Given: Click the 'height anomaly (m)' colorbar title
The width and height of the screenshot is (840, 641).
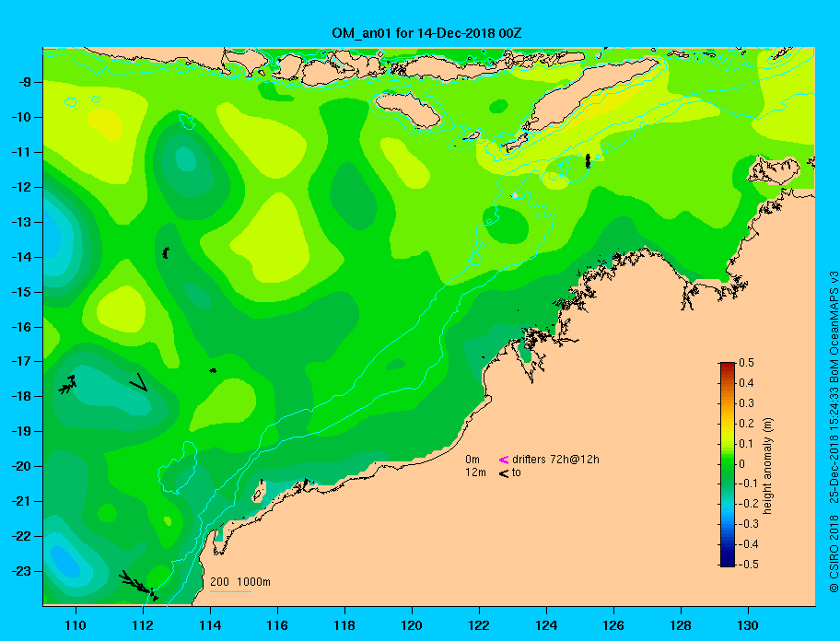Looking at the screenshot, I should click(x=767, y=466).
